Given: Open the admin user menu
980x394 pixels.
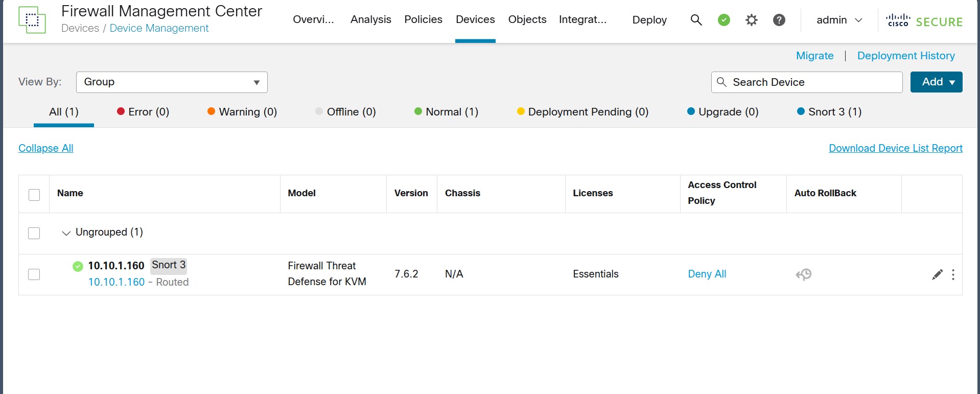Looking at the screenshot, I should click(839, 20).
